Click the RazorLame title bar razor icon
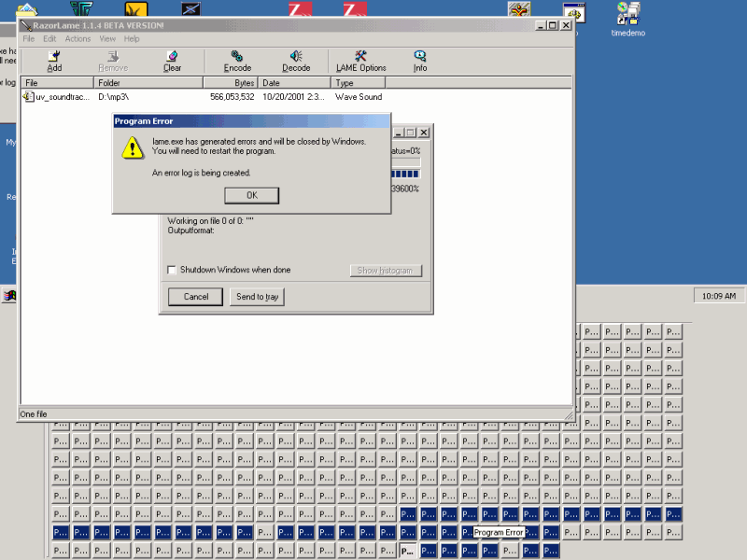This screenshot has height=560, width=747. (26, 25)
